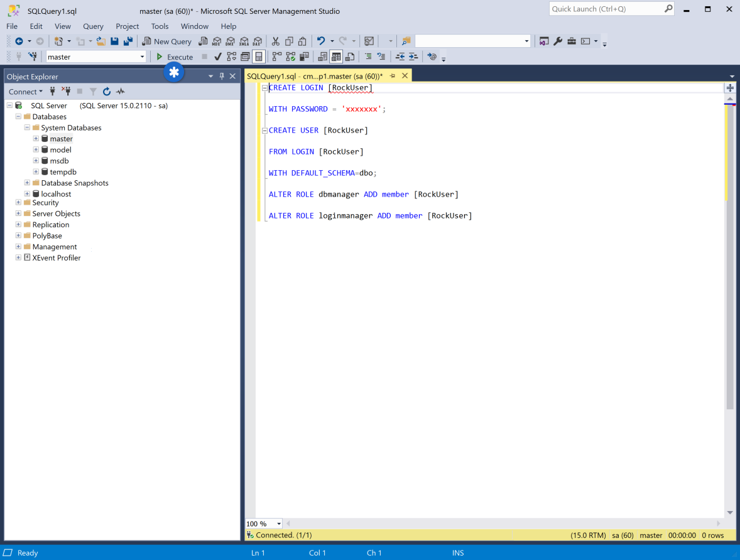
Task: Click the Paste clipboard icon
Action: tap(302, 41)
